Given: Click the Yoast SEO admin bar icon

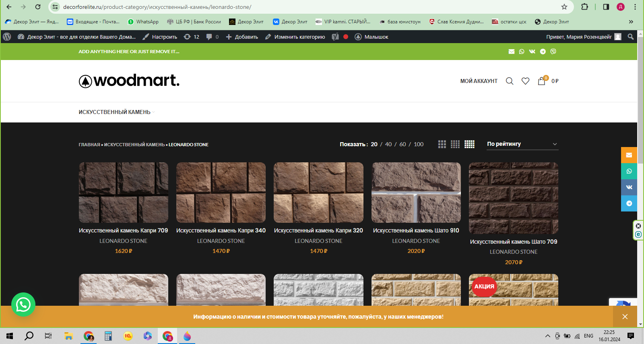Looking at the screenshot, I should (x=335, y=37).
